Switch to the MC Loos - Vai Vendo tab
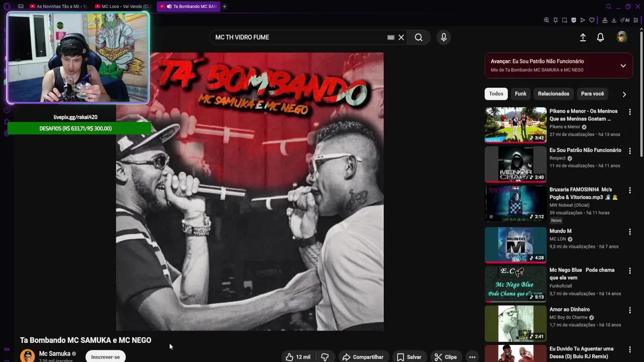 coord(123,7)
